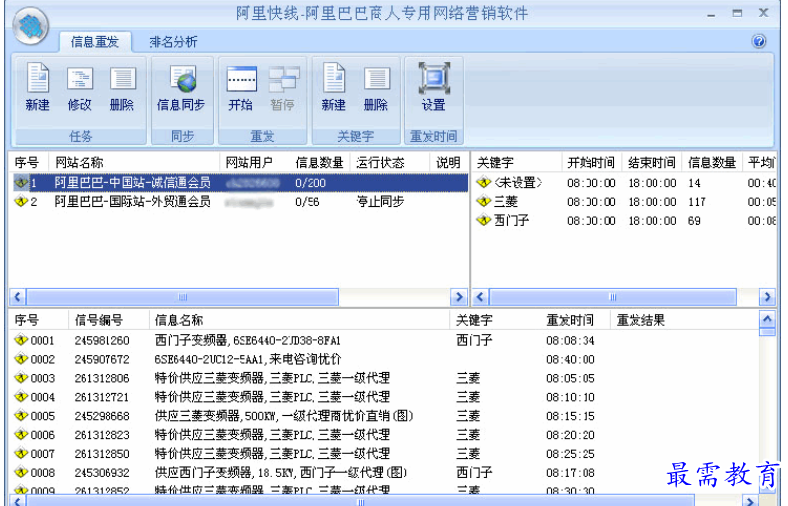Viewport: 788px width, 506px height.
Task: Select info row 0001 西门子变频器
Action: tap(383, 341)
